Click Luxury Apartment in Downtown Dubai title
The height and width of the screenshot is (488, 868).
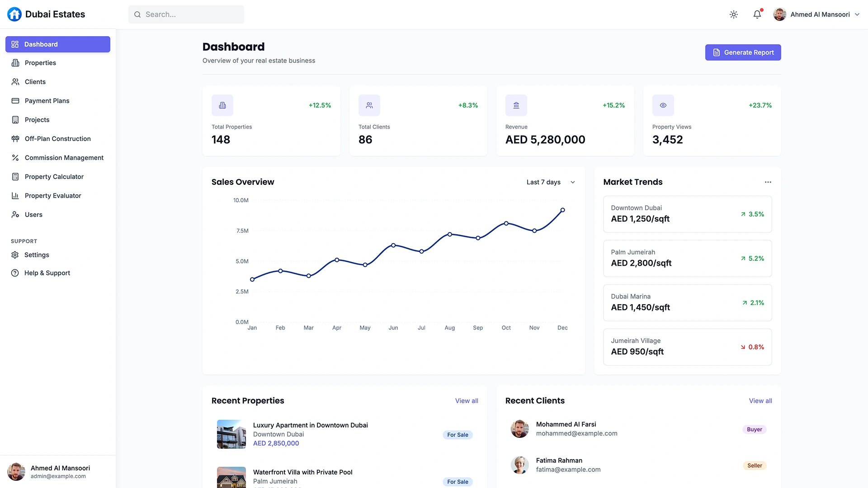pyautogui.click(x=311, y=425)
